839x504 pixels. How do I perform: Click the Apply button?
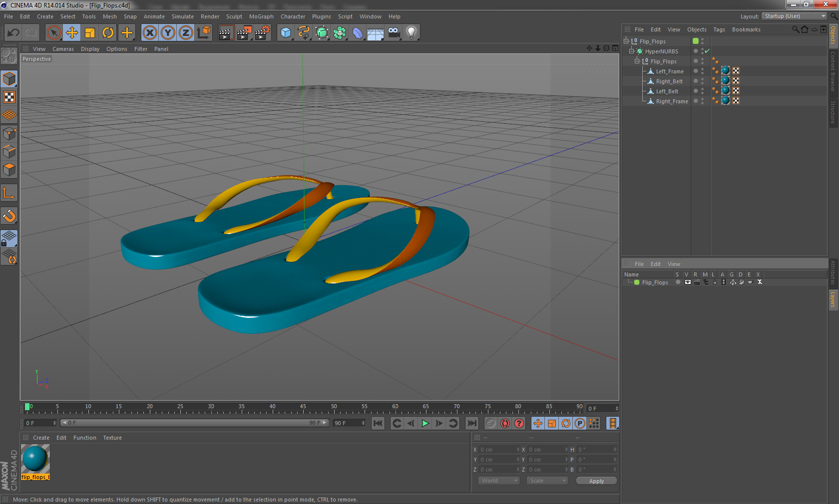click(x=596, y=481)
